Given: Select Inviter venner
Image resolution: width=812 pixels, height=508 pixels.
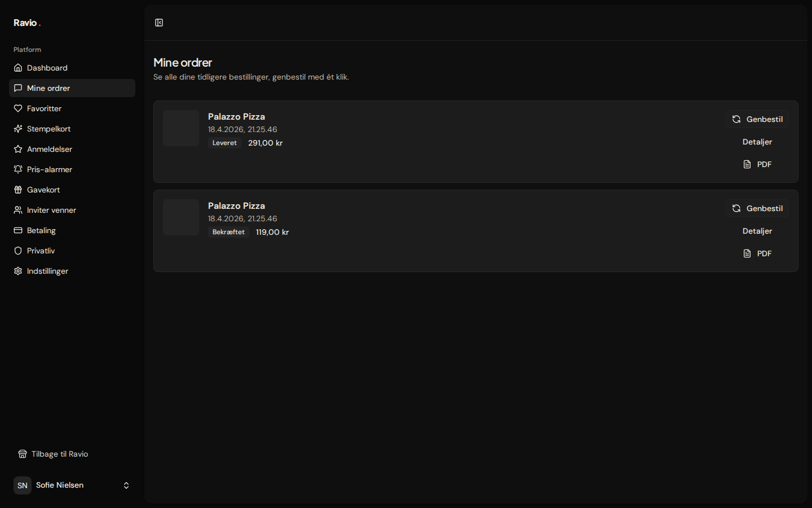Looking at the screenshot, I should 72,210.
